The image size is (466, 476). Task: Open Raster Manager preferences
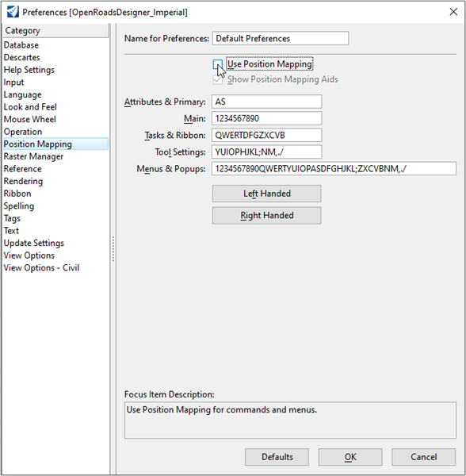[x=33, y=156]
